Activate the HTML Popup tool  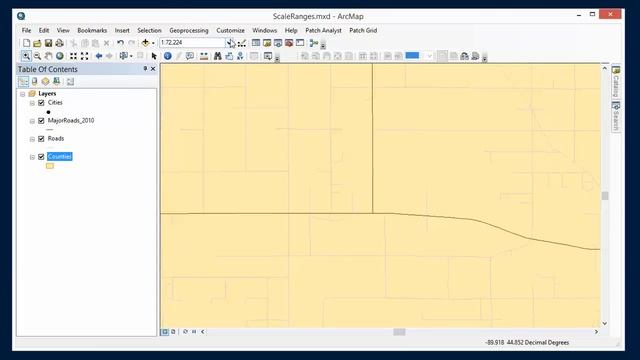pos(190,56)
